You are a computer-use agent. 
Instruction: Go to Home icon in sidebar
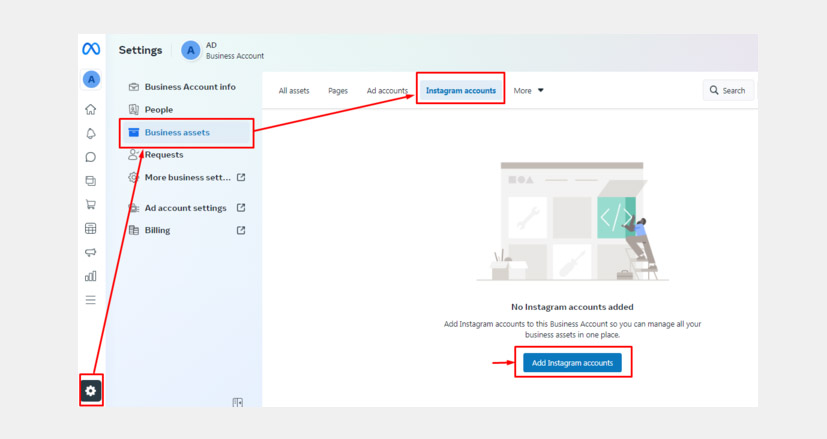91,109
